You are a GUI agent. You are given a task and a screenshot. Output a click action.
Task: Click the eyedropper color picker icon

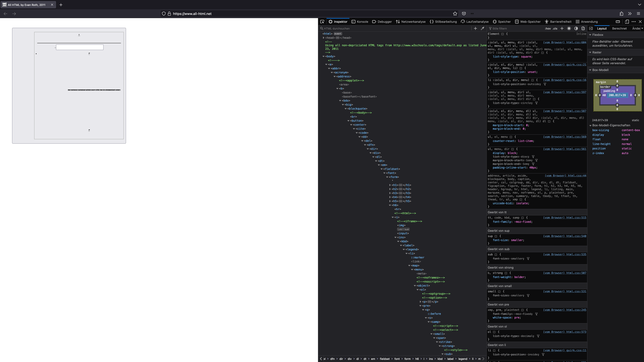click(482, 29)
